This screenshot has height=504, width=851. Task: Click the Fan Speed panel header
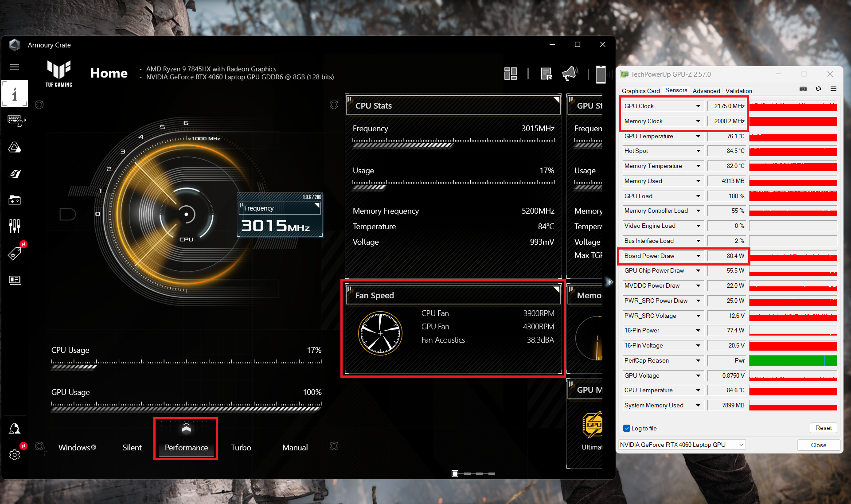point(453,295)
